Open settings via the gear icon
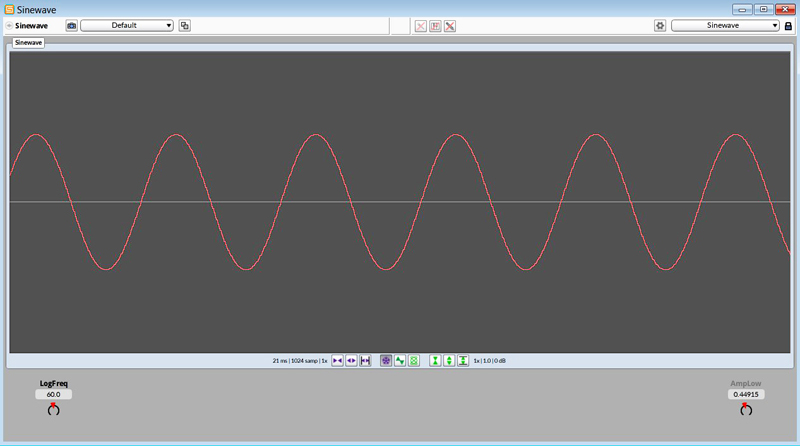 click(660, 26)
